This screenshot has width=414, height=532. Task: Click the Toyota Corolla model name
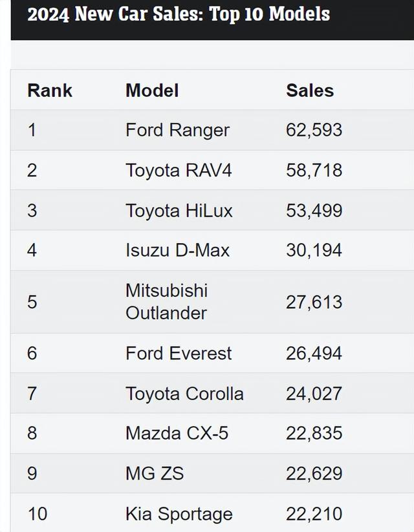point(185,394)
